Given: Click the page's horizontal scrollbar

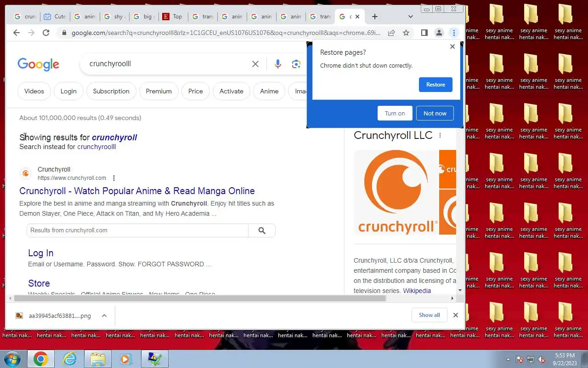Looking at the screenshot, I should (x=200, y=298).
